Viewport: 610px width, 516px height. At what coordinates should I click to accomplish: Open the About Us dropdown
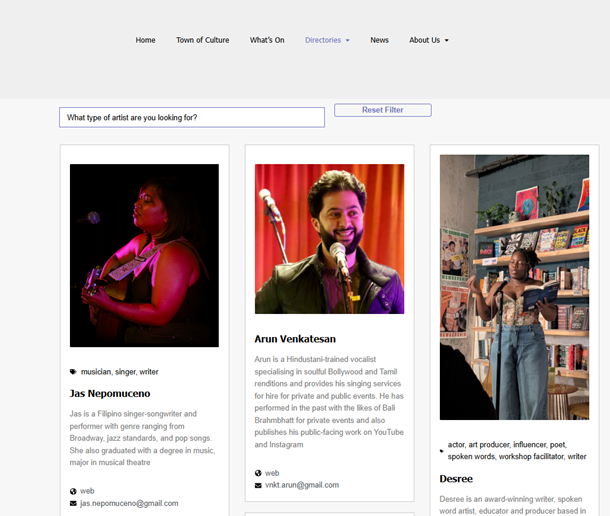(428, 40)
